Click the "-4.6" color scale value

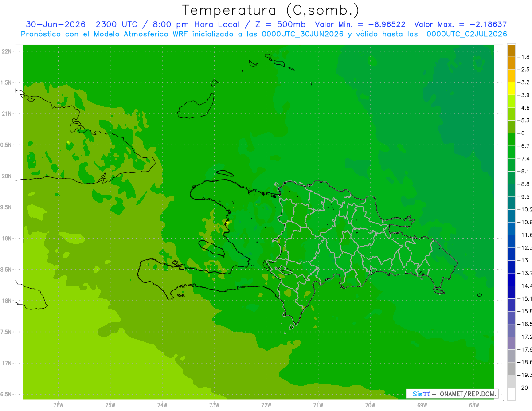(x=524, y=108)
